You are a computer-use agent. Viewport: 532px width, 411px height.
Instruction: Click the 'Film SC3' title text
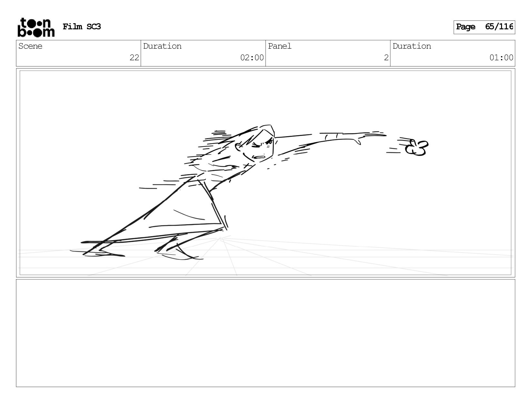click(82, 27)
